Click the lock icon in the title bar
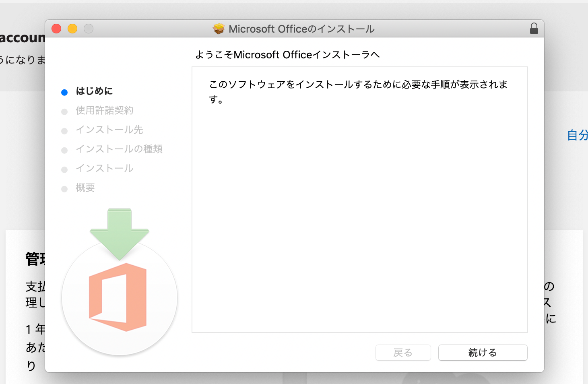 tap(534, 29)
